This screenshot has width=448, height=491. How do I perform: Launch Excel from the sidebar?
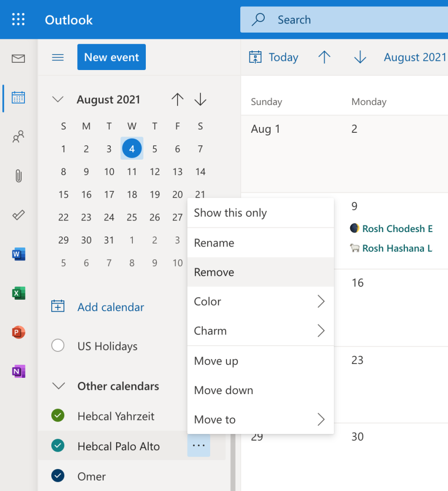(18, 293)
